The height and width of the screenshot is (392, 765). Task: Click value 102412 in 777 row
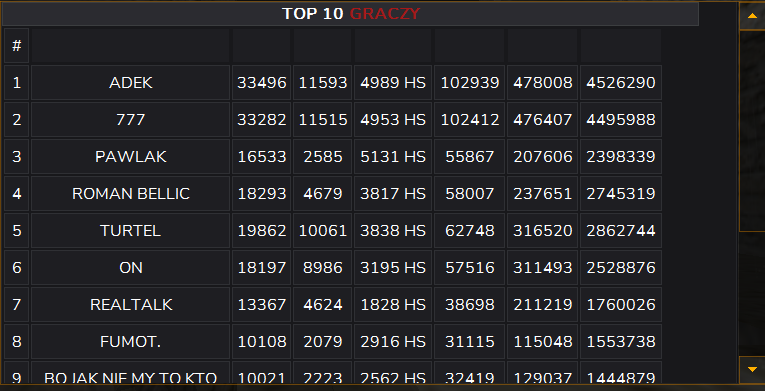pos(469,120)
